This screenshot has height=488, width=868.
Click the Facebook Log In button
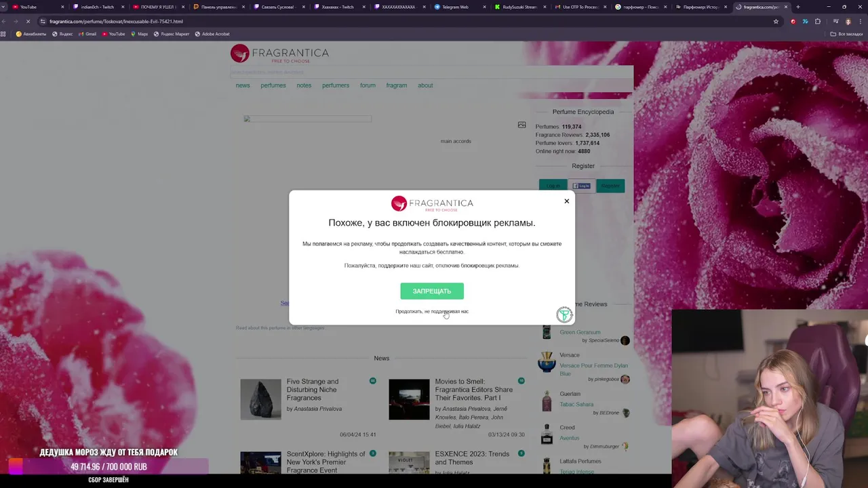click(x=582, y=186)
